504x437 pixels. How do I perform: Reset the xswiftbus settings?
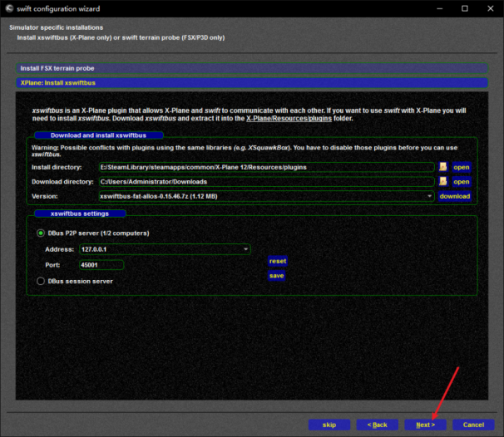278,261
